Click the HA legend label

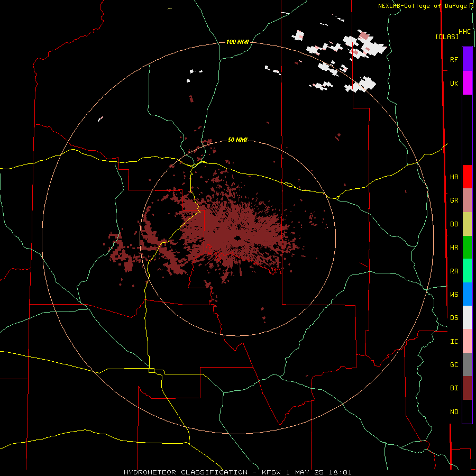[454, 177]
